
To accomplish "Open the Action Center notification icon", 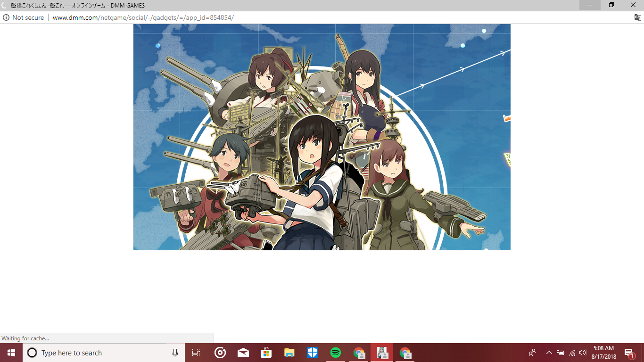I will click(629, 353).
